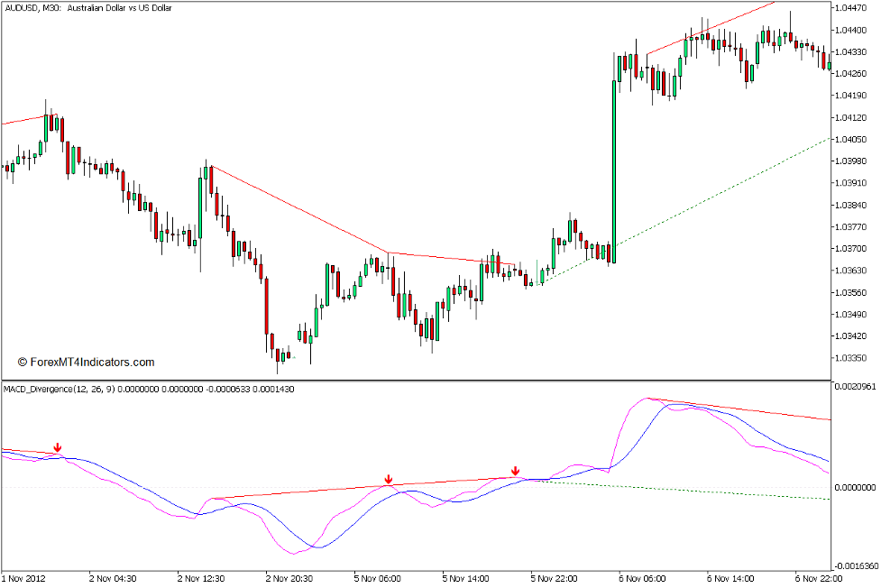Click the first red divergence arrow on the MACD
The width and height of the screenshot is (881, 588).
click(x=59, y=446)
